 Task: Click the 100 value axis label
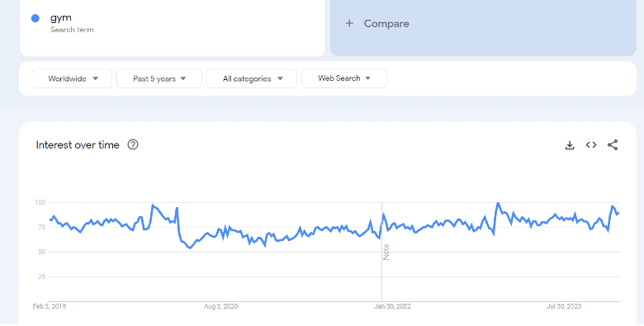tap(40, 202)
